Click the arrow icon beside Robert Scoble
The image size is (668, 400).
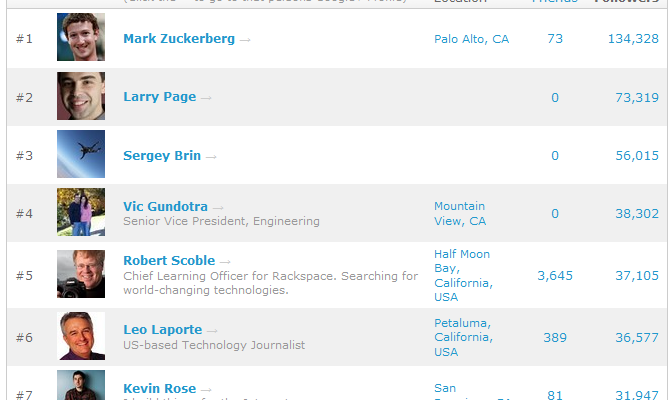pyautogui.click(x=225, y=261)
